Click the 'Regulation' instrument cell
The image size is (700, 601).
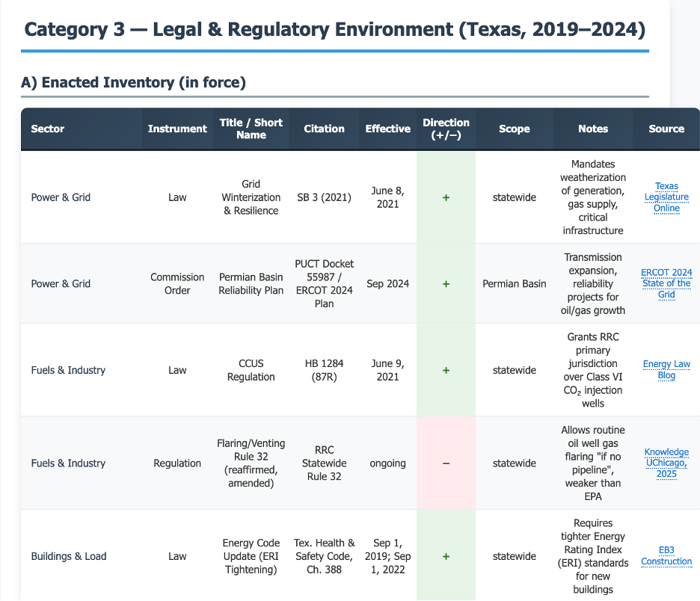pyautogui.click(x=177, y=463)
